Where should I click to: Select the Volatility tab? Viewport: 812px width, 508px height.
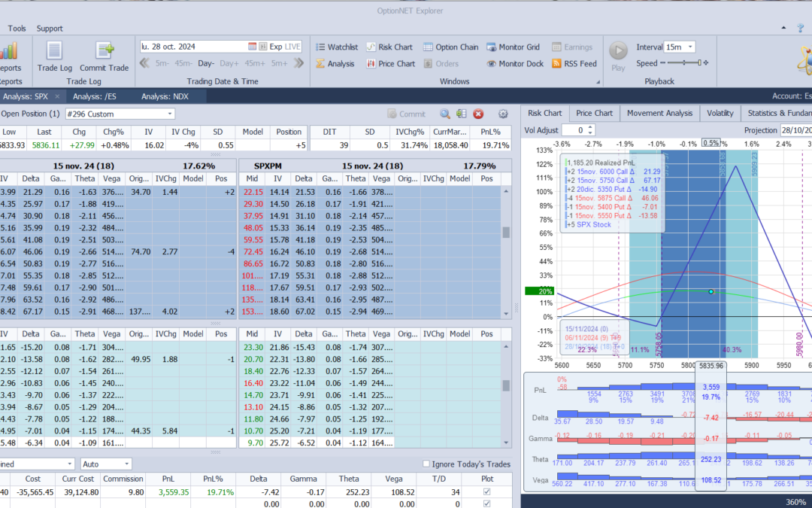(x=720, y=113)
